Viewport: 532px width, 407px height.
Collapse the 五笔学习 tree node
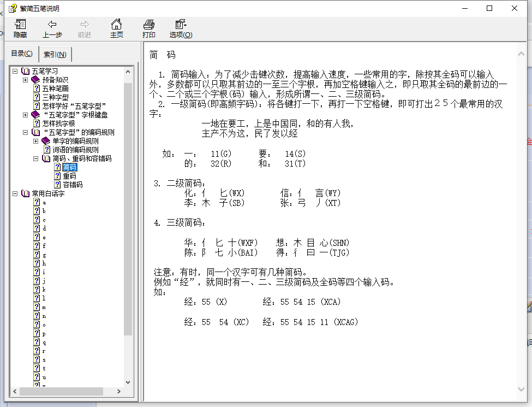point(15,72)
